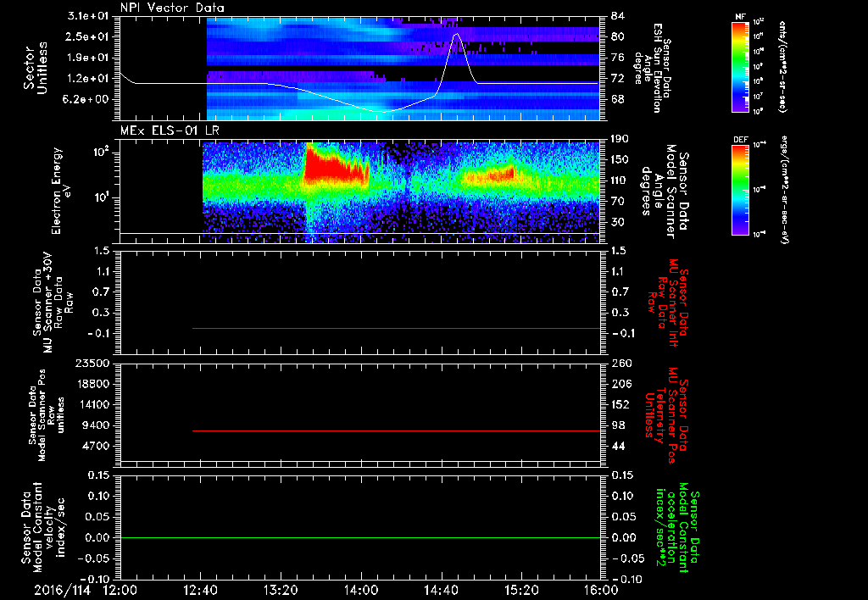Click the '14:00' time tick label

click(x=361, y=590)
